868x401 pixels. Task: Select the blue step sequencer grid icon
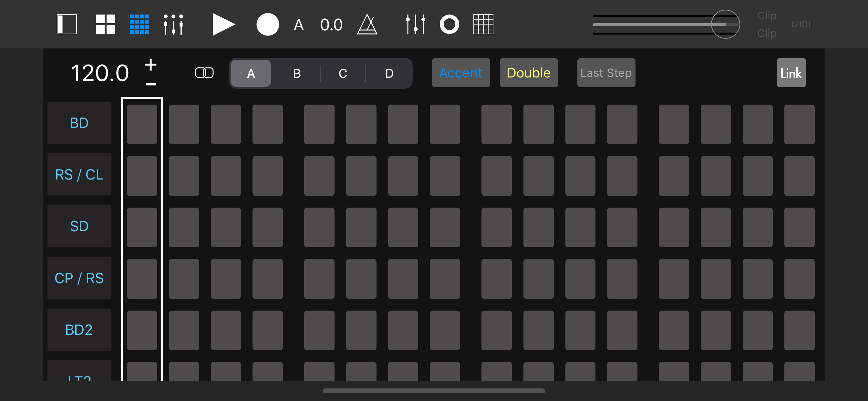[139, 24]
